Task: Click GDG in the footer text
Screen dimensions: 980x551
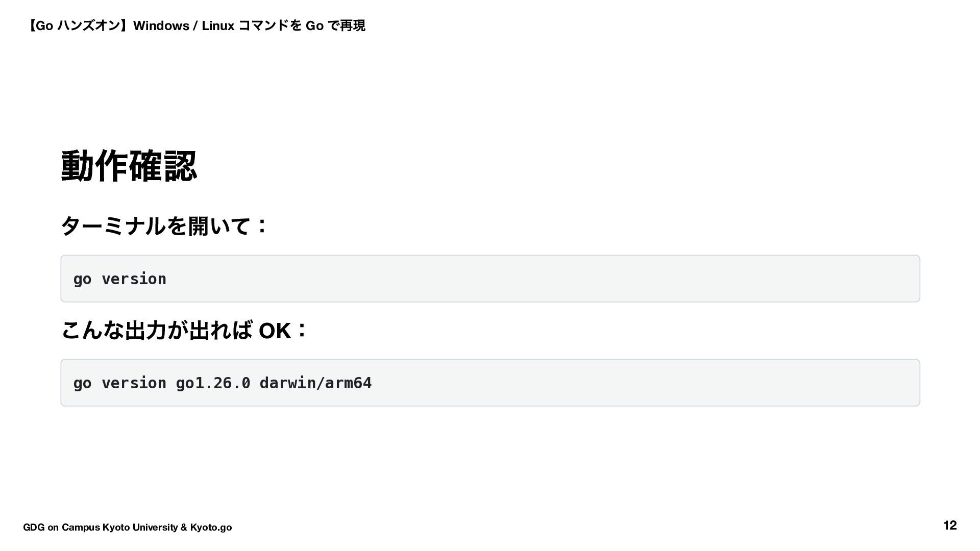Action: point(34,528)
